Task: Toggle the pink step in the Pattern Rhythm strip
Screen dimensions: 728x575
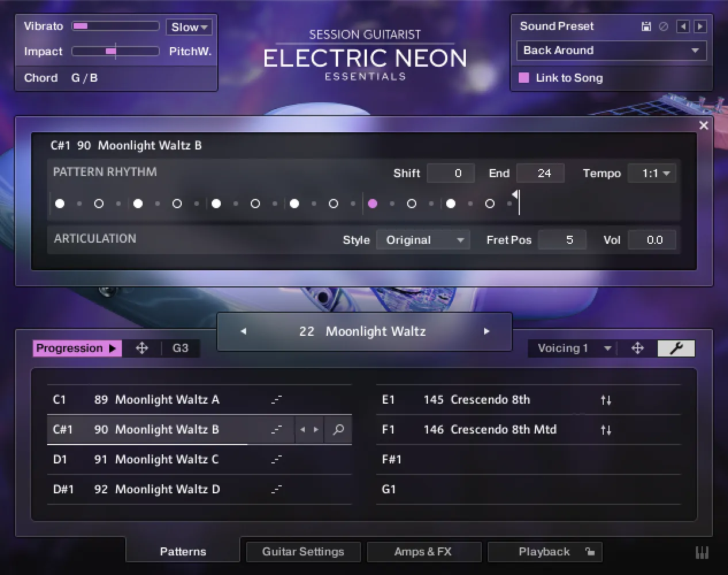Action: (x=373, y=204)
